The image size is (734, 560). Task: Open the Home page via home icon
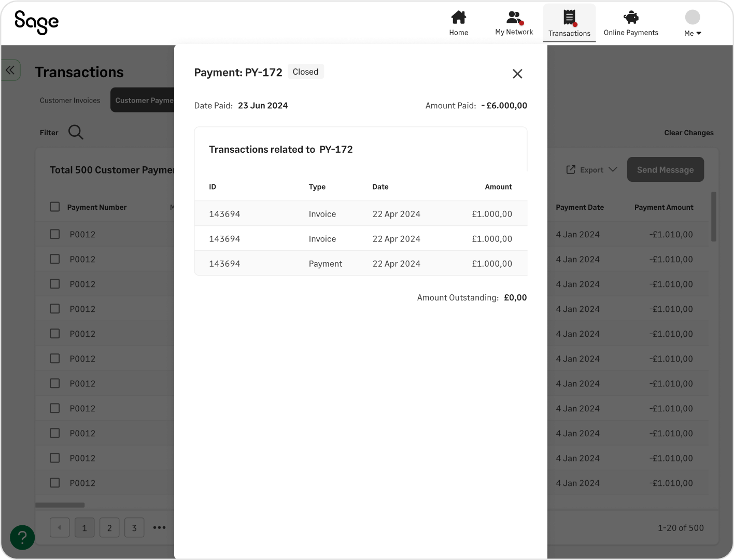[458, 21]
